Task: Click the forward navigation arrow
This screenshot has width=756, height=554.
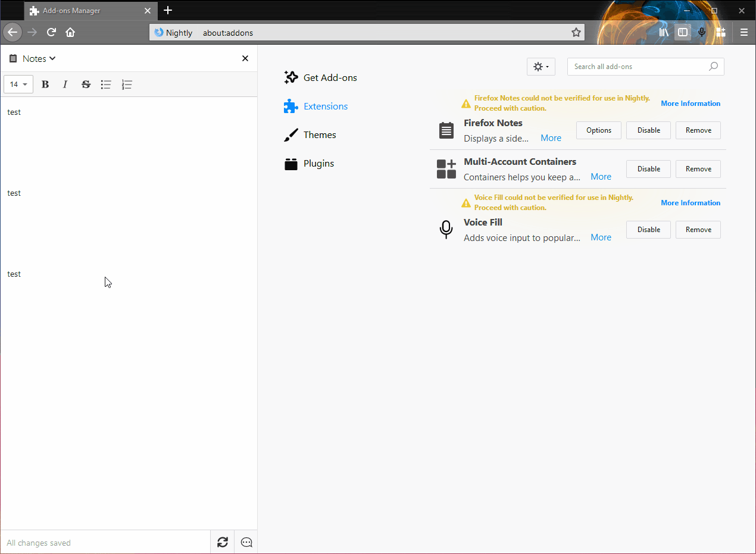Action: (32, 32)
